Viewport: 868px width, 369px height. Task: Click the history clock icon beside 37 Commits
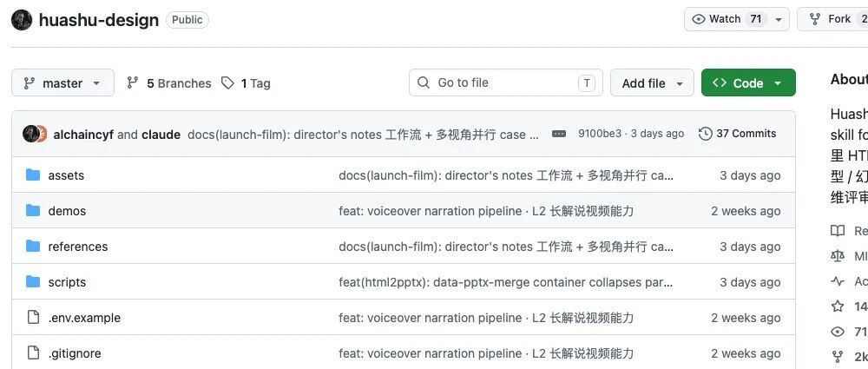[705, 134]
